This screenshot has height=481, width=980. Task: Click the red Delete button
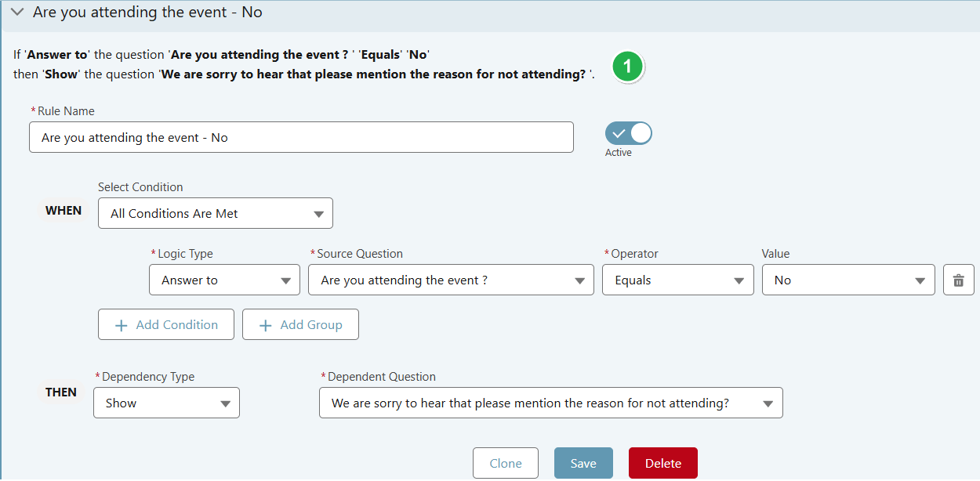coord(663,463)
